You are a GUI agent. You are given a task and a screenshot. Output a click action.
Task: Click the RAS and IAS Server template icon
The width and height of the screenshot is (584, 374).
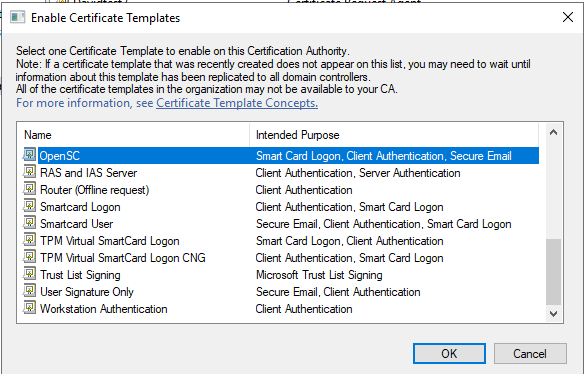pos(29,172)
